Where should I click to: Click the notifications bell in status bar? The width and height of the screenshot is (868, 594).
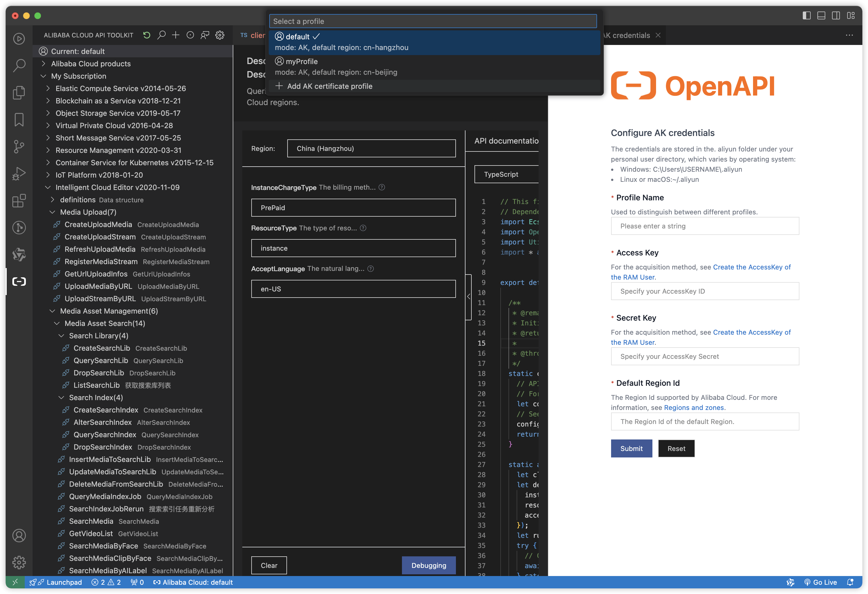click(851, 582)
